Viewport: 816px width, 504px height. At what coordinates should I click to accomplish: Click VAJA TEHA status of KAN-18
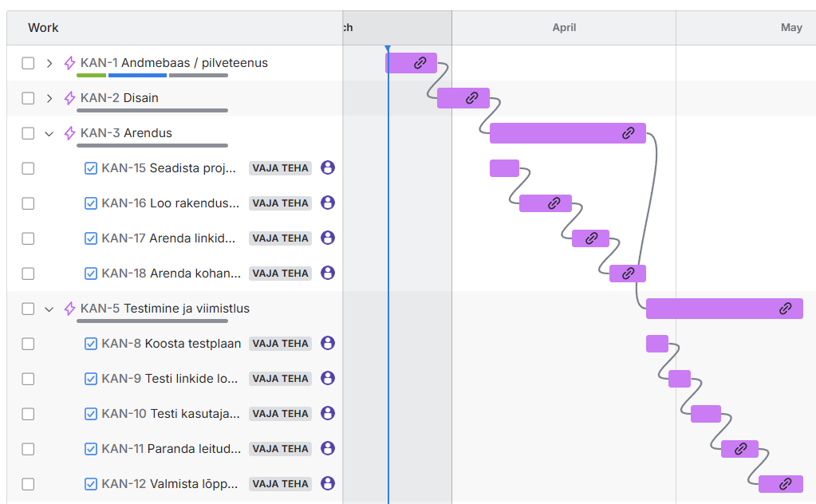[x=280, y=274]
